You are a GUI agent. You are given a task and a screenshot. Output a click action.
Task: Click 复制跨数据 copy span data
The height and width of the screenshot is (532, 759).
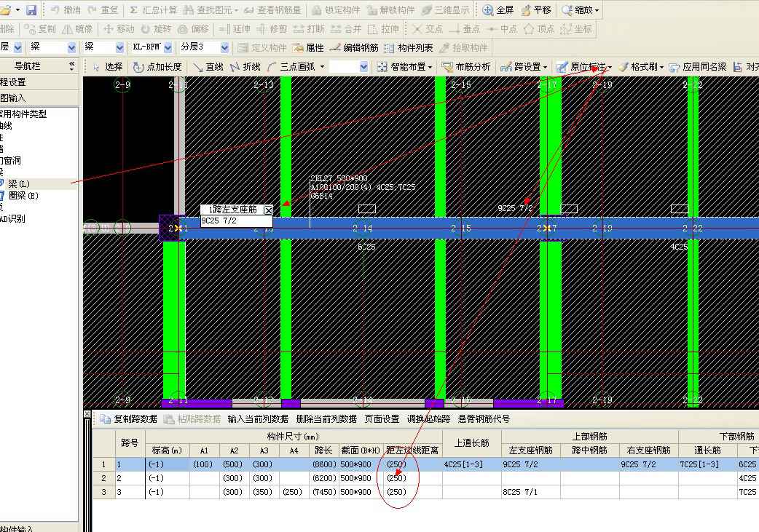[x=129, y=418]
